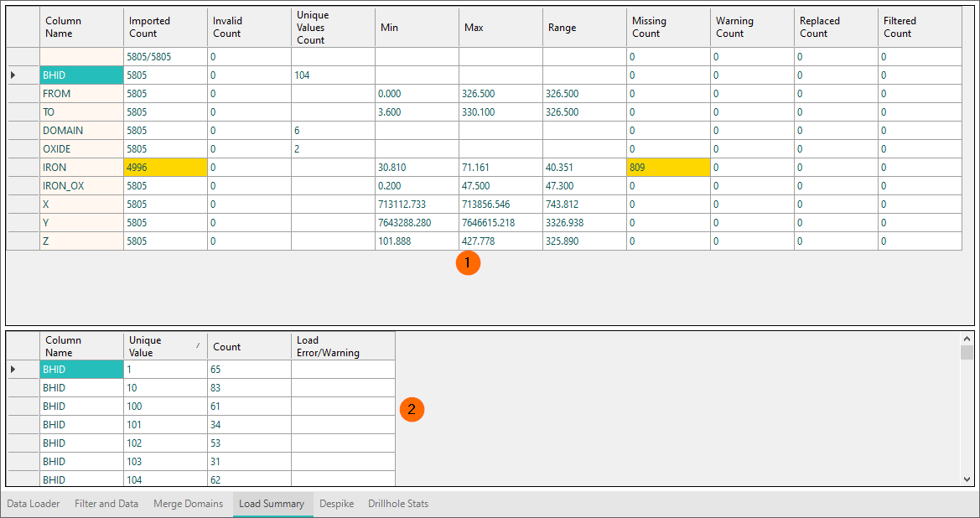The image size is (980, 518).
Task: Click orange callout marker number 2
Action: click(411, 410)
